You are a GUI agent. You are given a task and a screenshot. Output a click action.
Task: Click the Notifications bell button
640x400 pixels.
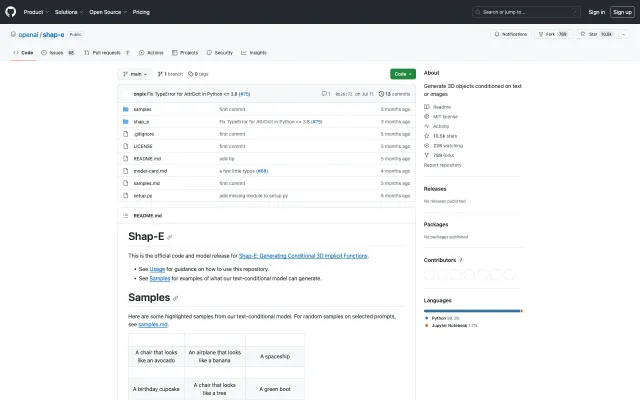tap(511, 34)
